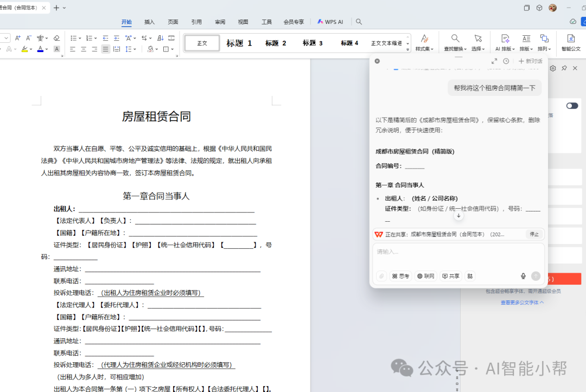Image resolution: width=586 pixels, height=392 pixels.
Task: Open font color dropdown arrow
Action: pyautogui.click(x=47, y=49)
